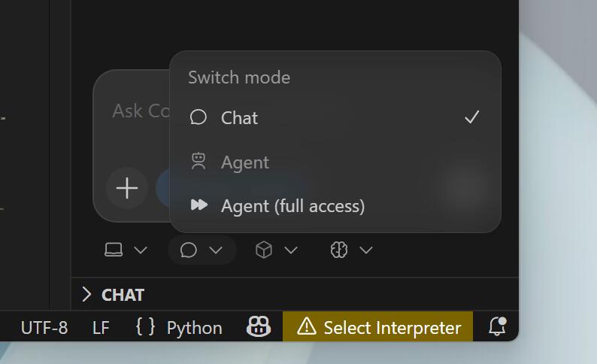Click the LF line ending indicator
The width and height of the screenshot is (597, 364).
[x=101, y=328]
